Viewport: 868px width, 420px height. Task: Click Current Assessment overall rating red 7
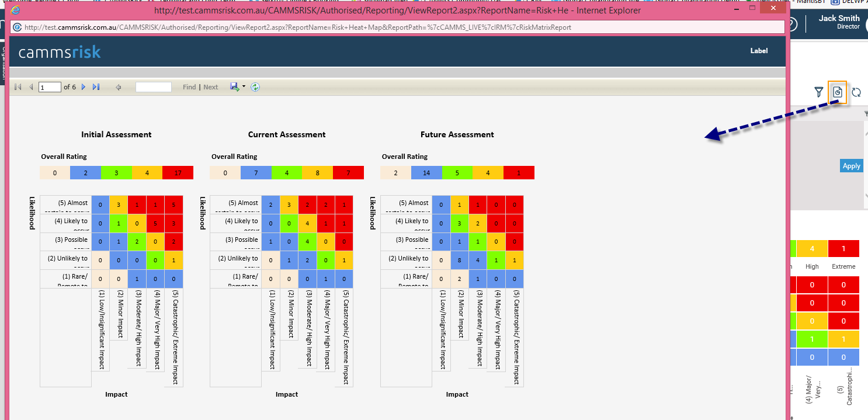click(x=349, y=172)
